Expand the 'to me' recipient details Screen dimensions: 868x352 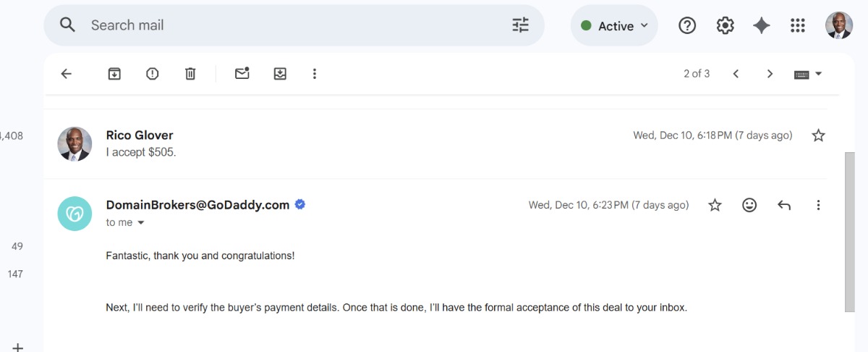[141, 223]
